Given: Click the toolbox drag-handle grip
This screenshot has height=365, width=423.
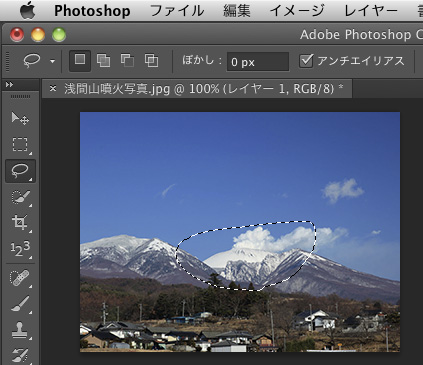Looking at the screenshot, I should (x=20, y=97).
